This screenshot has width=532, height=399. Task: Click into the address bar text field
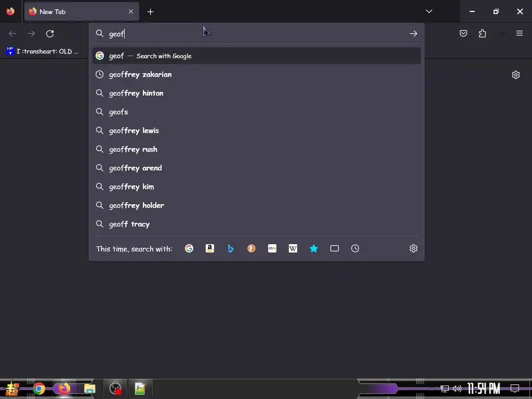tap(256, 34)
